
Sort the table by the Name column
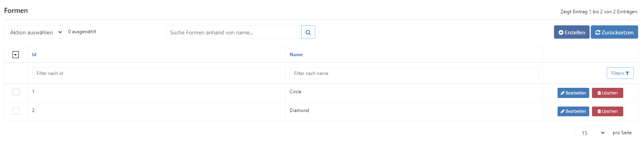(x=296, y=55)
